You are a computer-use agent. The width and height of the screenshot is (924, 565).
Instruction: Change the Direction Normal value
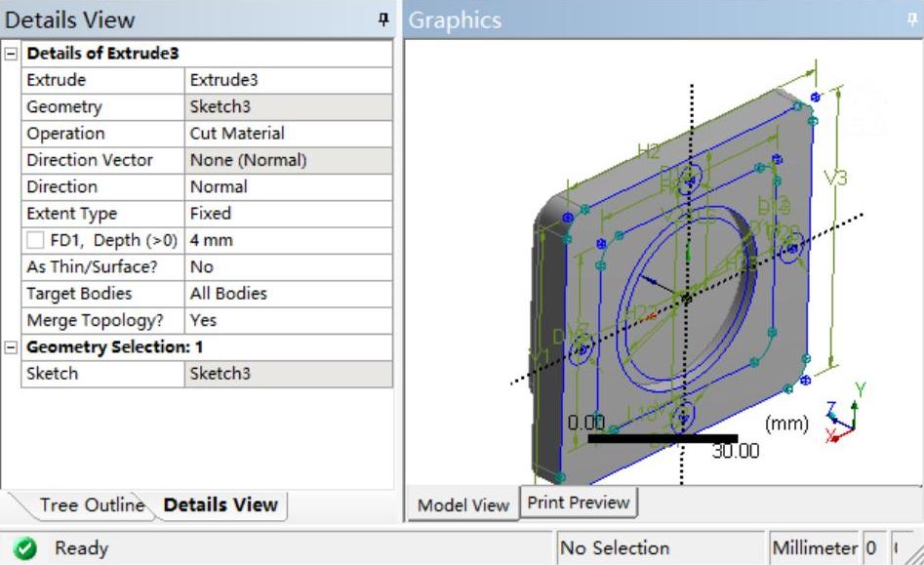click(288, 186)
